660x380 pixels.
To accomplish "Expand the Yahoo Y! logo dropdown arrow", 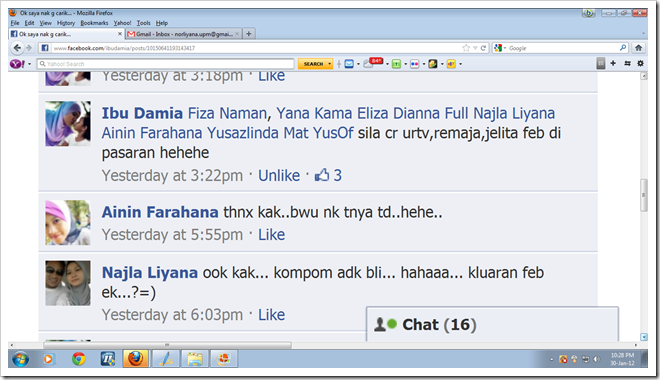I will [x=29, y=64].
